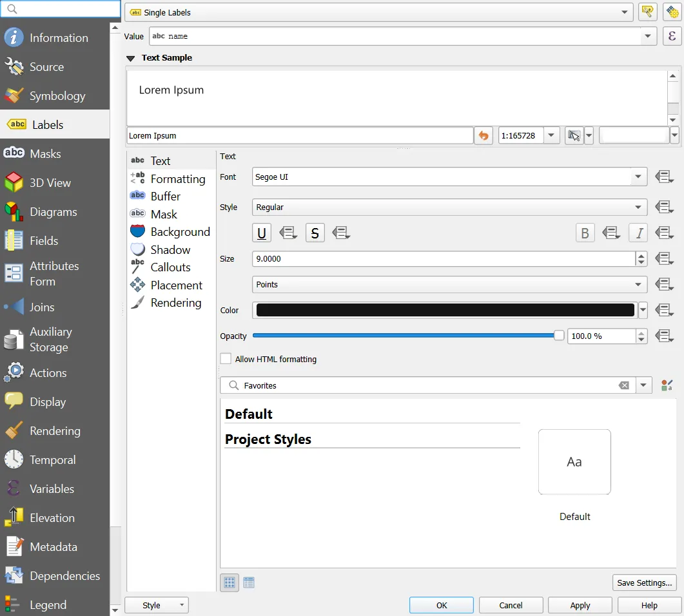Screen dimensions: 684x616
Task: Click the Metadata document icon
Action: click(x=14, y=546)
